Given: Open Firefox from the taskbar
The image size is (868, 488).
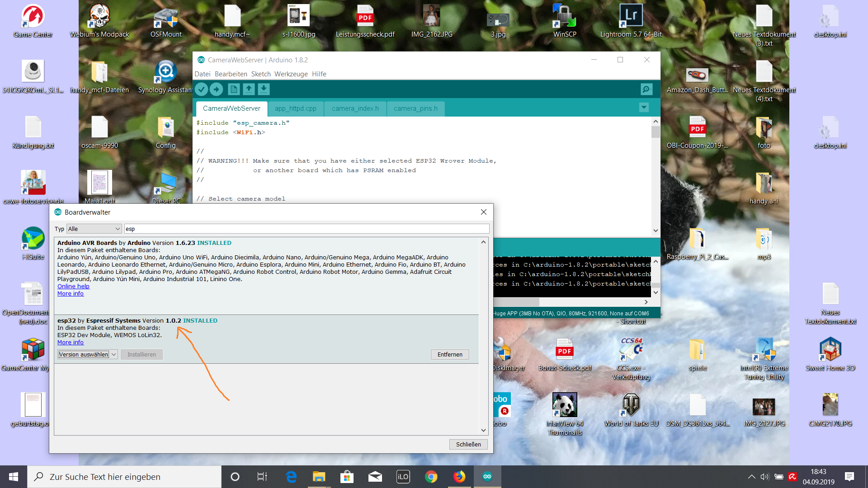Looking at the screenshot, I should [x=459, y=477].
